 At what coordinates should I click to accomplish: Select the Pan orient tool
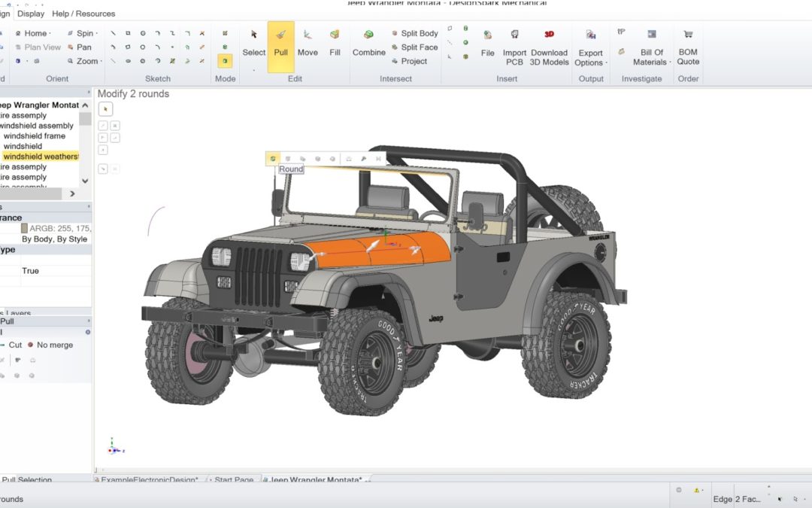[80, 47]
